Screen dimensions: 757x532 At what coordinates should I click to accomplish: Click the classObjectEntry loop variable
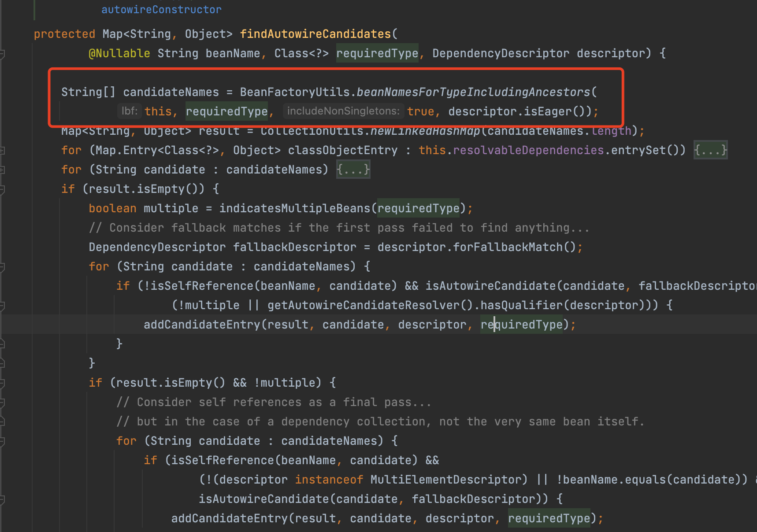343,150
